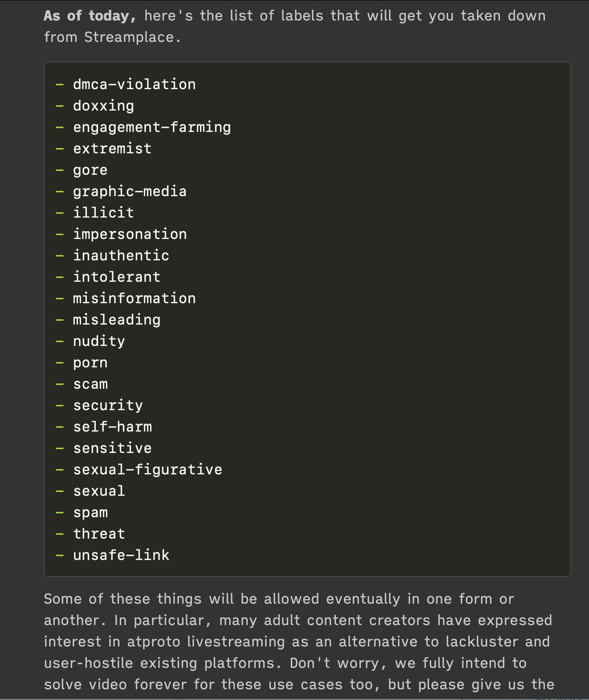Select the "security" label text
The image size is (589, 700).
tap(108, 405)
